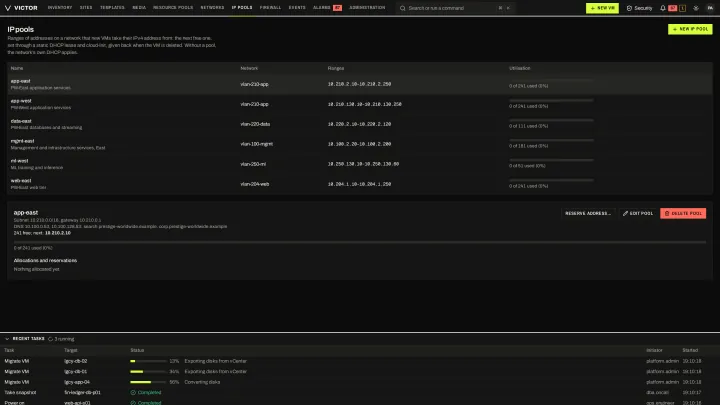The height and width of the screenshot is (405, 720).
Task: Click the Reserve Address button
Action: (x=588, y=214)
